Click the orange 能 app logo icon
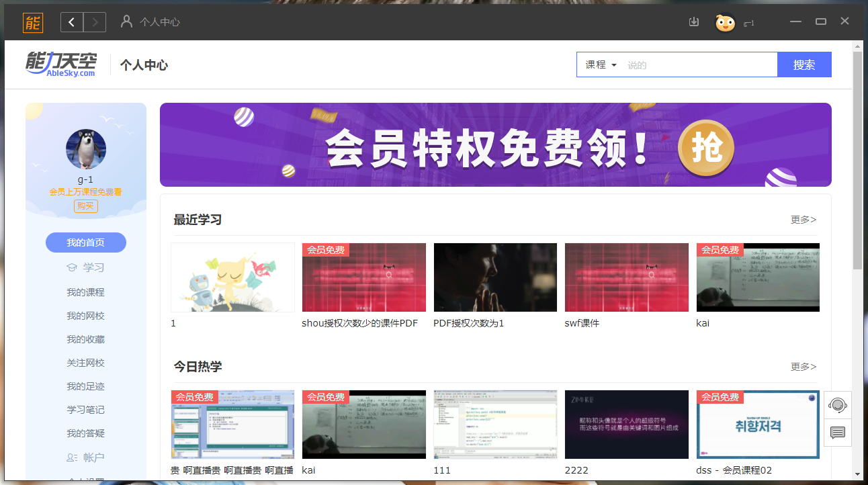This screenshot has width=868, height=485. pos(32,22)
